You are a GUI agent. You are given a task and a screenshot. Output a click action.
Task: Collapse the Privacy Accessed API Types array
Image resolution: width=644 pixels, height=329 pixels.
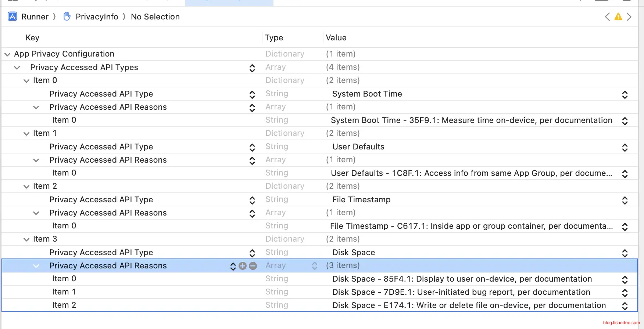17,68
